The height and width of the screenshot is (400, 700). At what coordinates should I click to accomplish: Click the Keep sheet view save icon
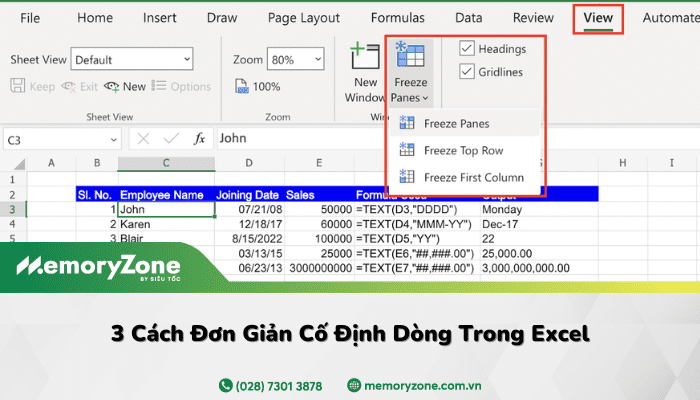[x=18, y=86]
